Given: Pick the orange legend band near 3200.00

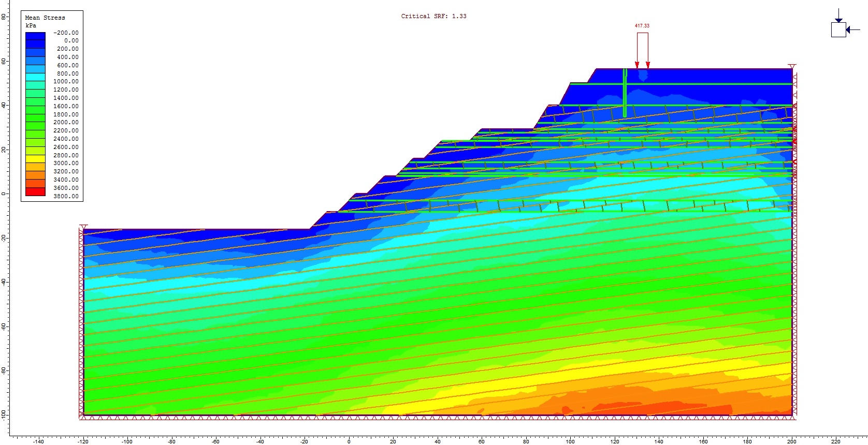Looking at the screenshot, I should [36, 175].
